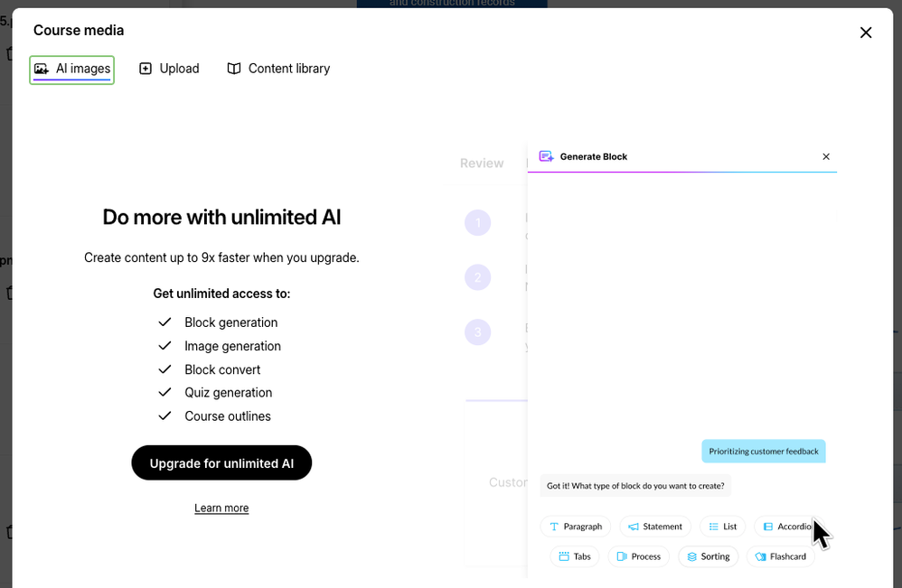The height and width of the screenshot is (588, 902).
Task: Open the Upload tab
Action: (x=169, y=69)
